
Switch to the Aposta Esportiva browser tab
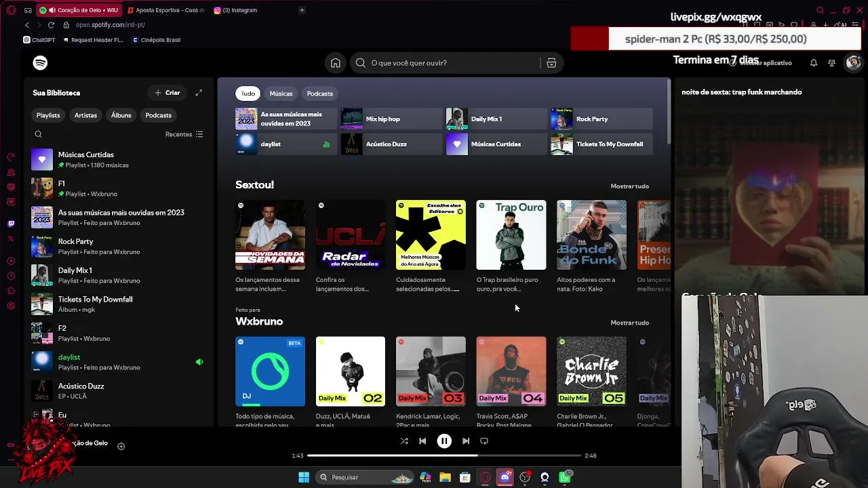tap(165, 10)
